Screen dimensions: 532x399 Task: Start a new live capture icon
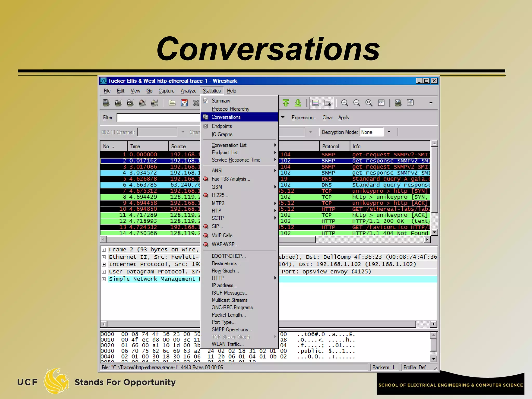(130, 103)
